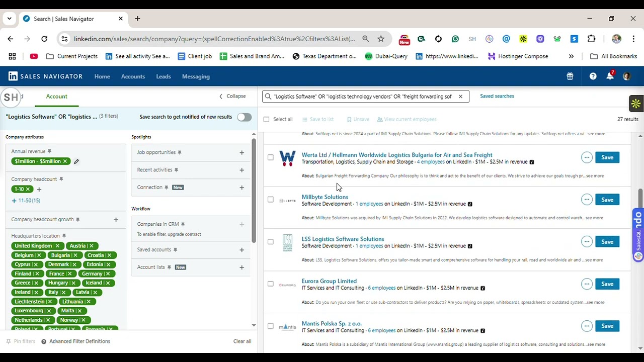Viewport: 644px width, 362px height.
Task: Reload the browser page
Action: (x=44, y=39)
